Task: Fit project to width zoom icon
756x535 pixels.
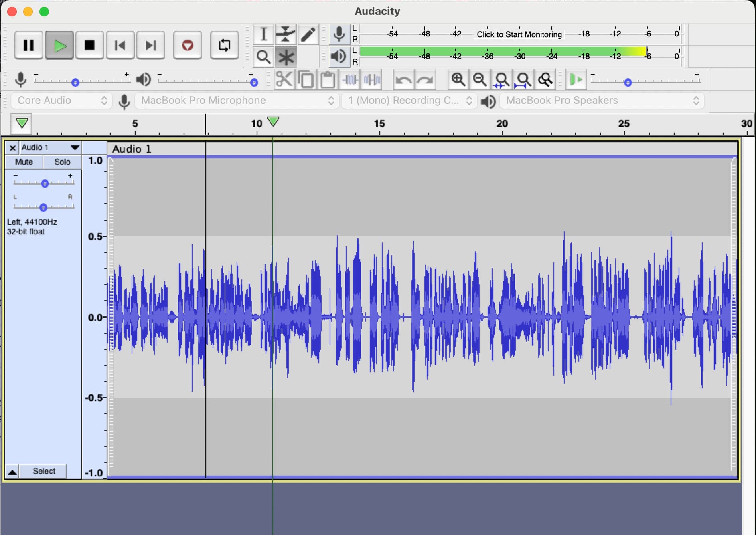Action: pos(523,79)
